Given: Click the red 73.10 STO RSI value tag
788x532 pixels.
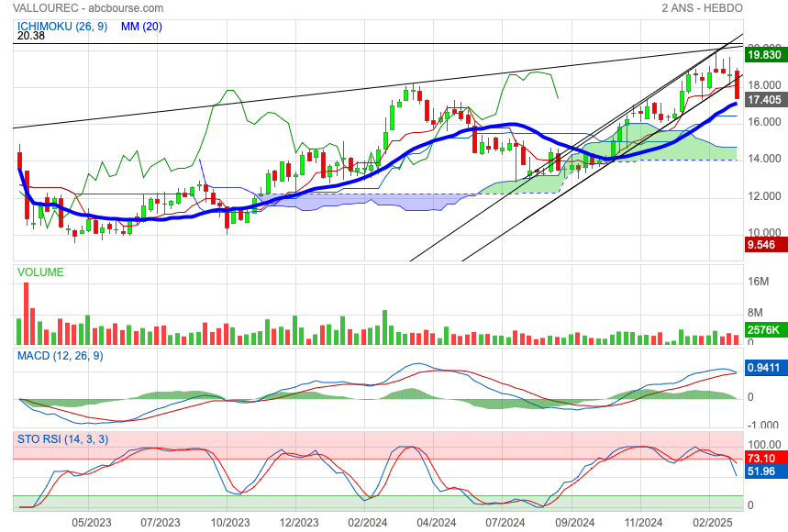Looking at the screenshot, I should tap(765, 458).
